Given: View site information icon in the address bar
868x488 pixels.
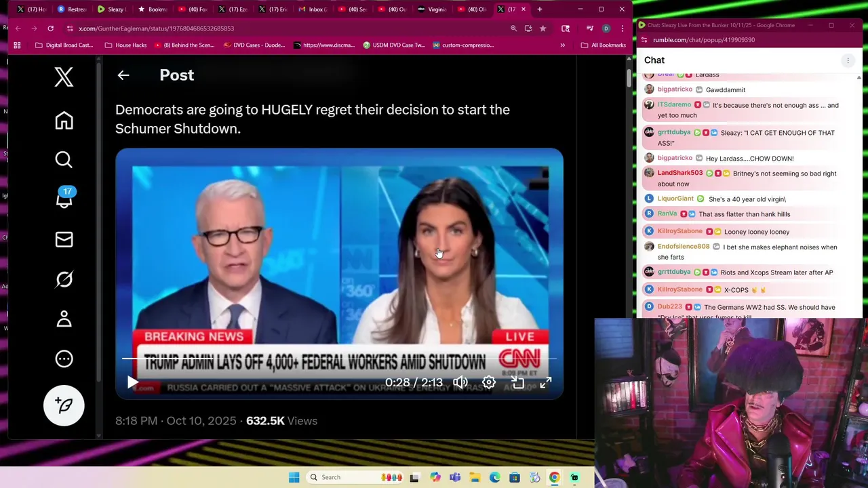Looking at the screenshot, I should [x=69, y=28].
